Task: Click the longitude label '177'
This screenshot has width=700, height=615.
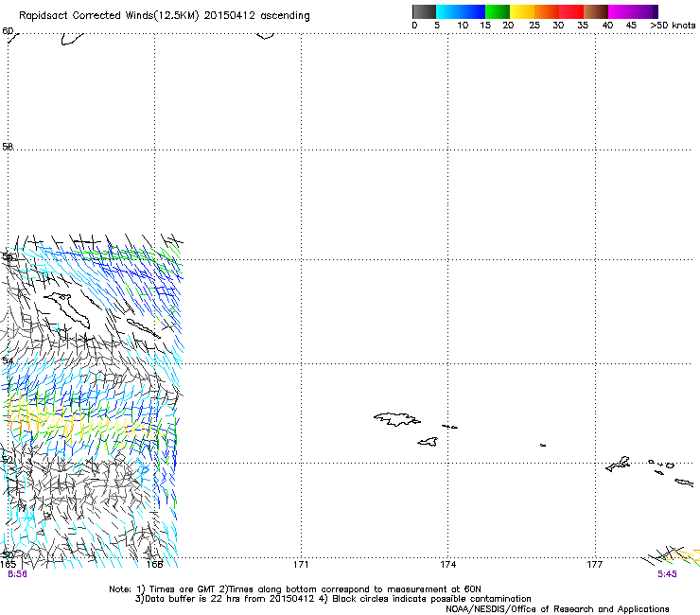Action: (595, 565)
